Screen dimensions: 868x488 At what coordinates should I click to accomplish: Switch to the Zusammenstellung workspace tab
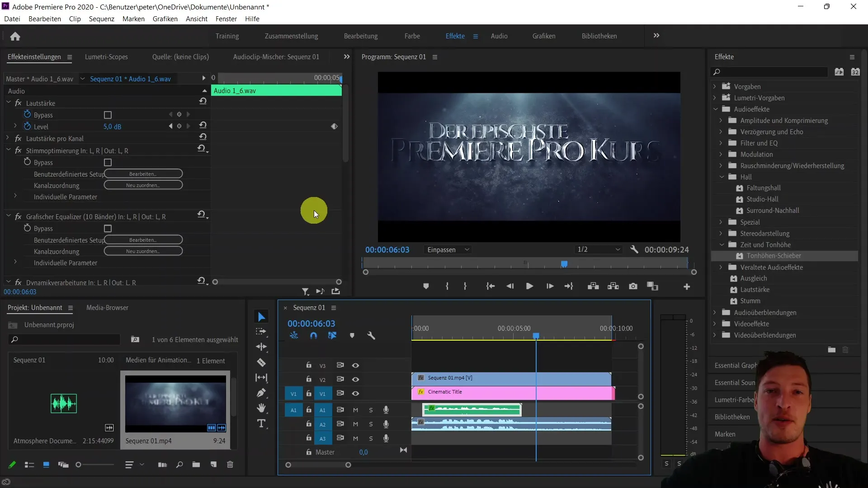tap(292, 36)
